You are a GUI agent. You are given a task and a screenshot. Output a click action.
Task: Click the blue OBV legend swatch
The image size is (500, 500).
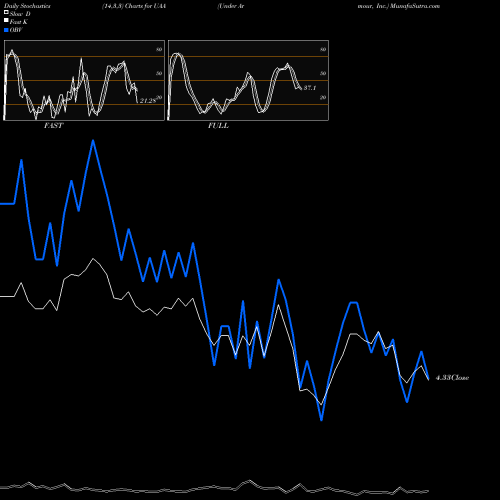click(x=6, y=30)
